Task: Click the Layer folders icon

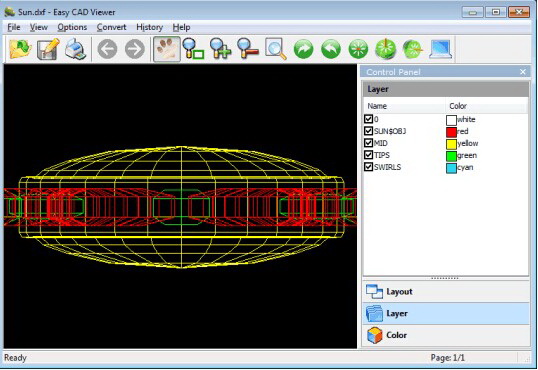Action: [x=374, y=313]
